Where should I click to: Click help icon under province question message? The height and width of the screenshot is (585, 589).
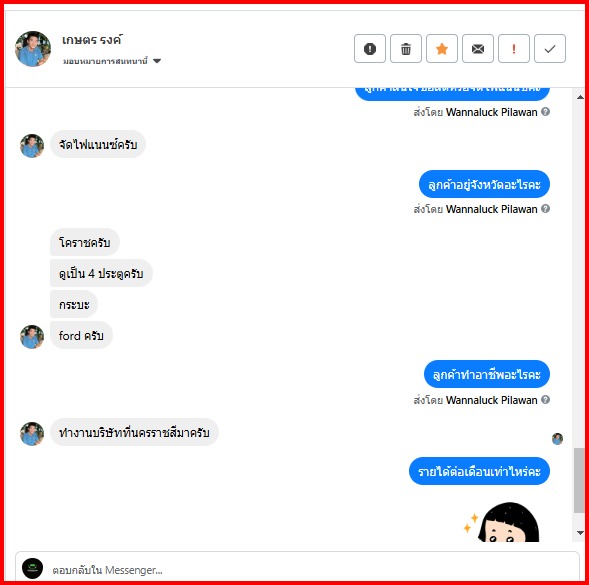pos(545,209)
